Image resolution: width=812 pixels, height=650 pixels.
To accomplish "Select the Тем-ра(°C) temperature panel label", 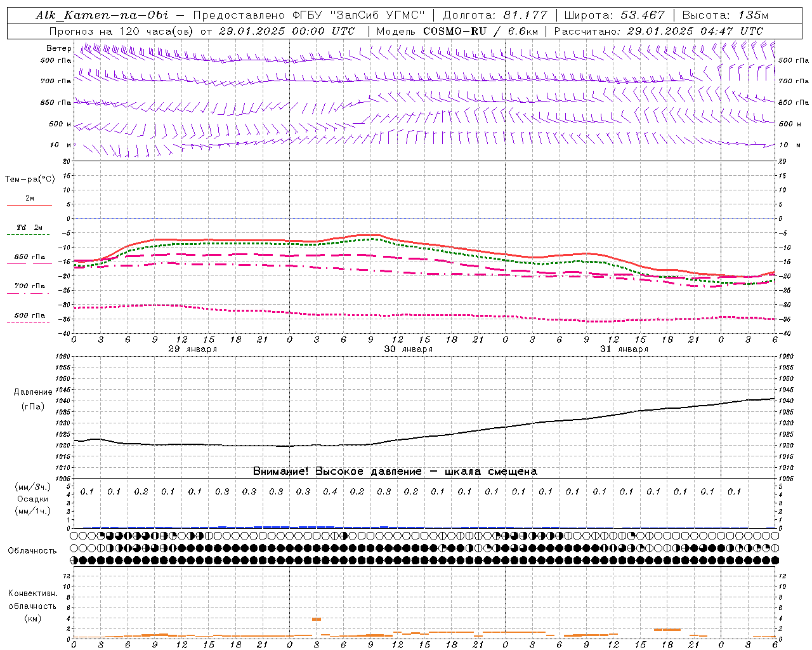I will (x=30, y=179).
